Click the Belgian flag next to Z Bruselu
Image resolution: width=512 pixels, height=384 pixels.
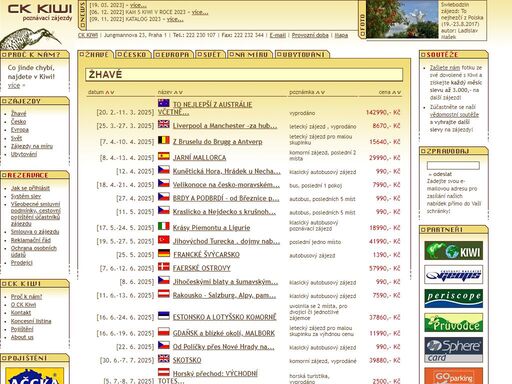coord(163,140)
